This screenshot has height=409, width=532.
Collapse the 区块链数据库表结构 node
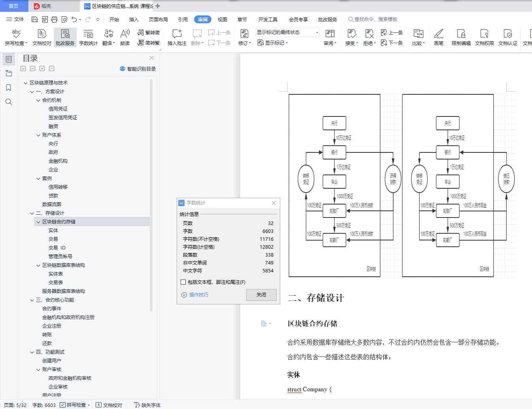click(x=38, y=265)
